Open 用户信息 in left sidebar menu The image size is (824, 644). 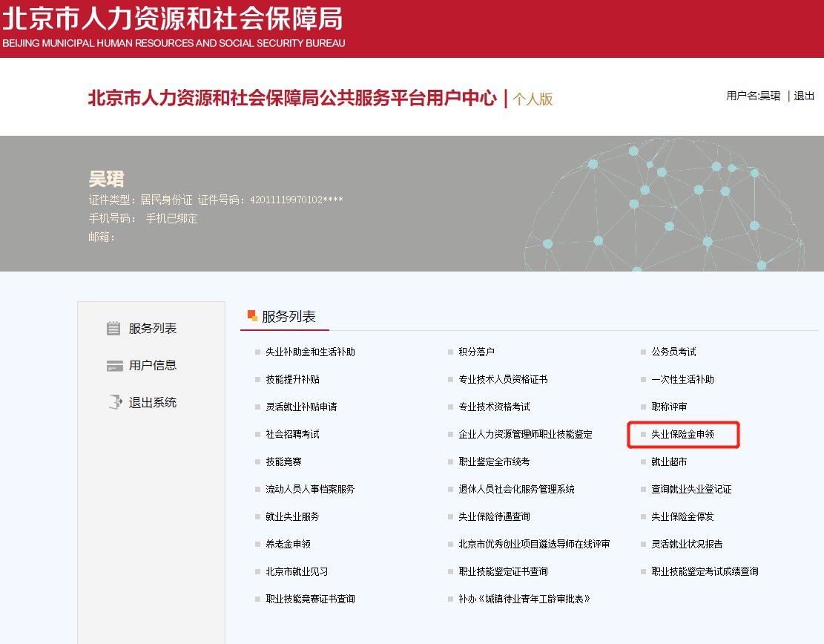click(152, 366)
